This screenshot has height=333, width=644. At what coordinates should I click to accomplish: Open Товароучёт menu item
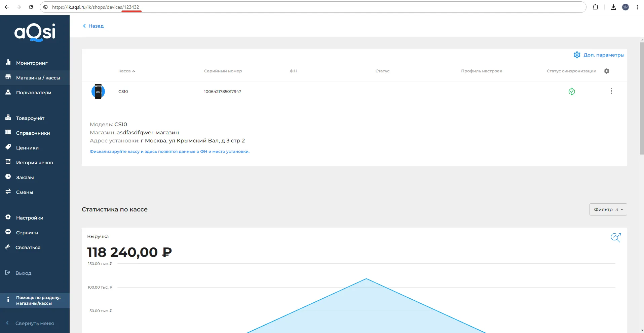[30, 118]
